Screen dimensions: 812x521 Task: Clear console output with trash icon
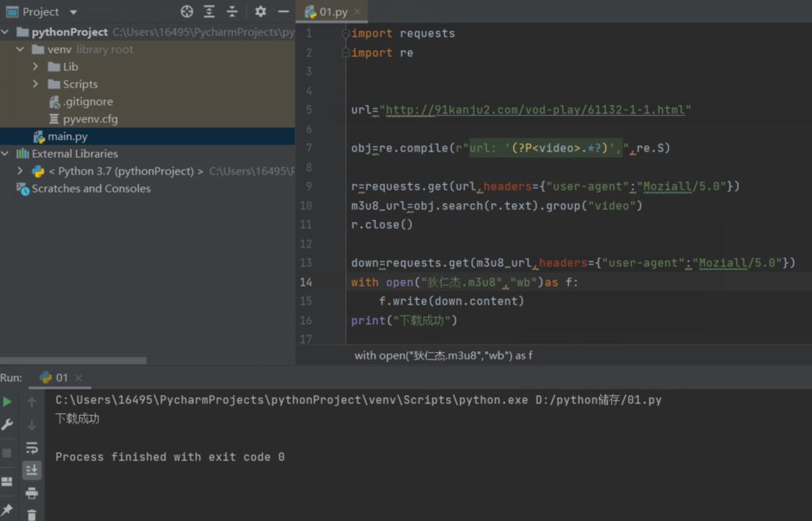(32, 515)
